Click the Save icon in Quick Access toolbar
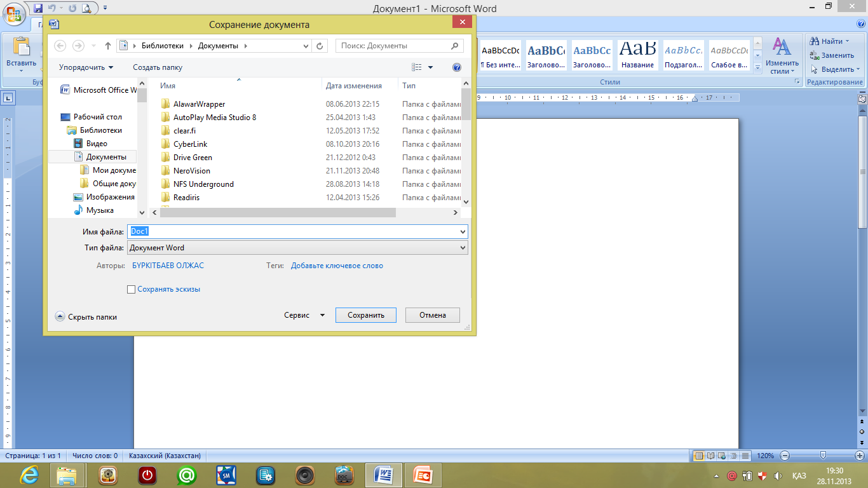The image size is (868, 488). (38, 8)
